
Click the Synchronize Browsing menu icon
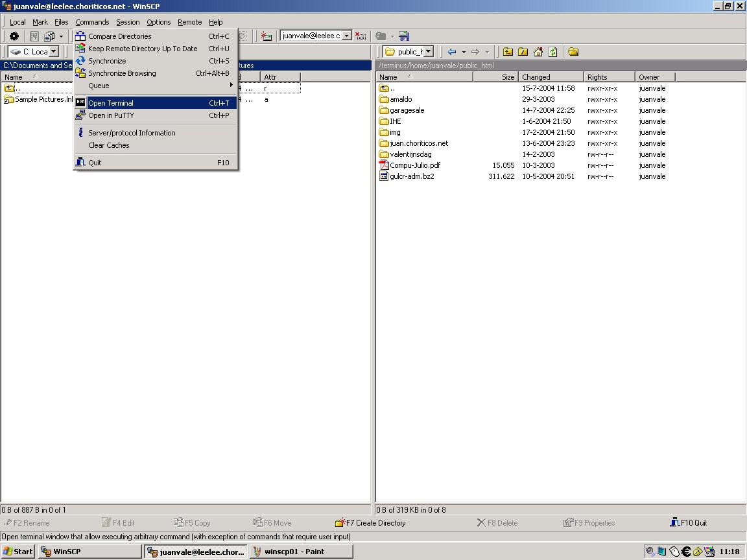click(80, 73)
